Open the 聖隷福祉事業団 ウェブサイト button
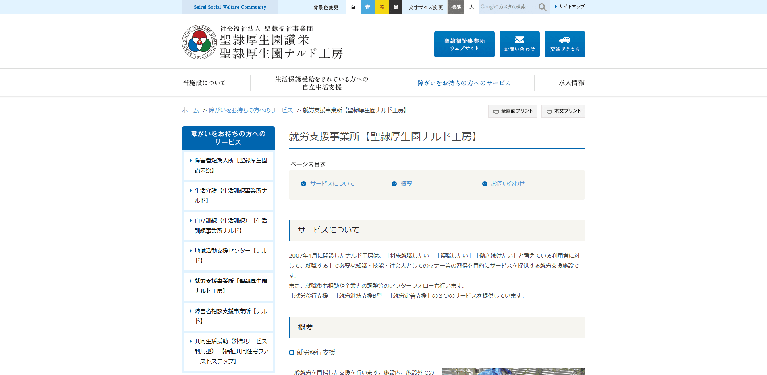The image size is (767, 375). point(464,44)
